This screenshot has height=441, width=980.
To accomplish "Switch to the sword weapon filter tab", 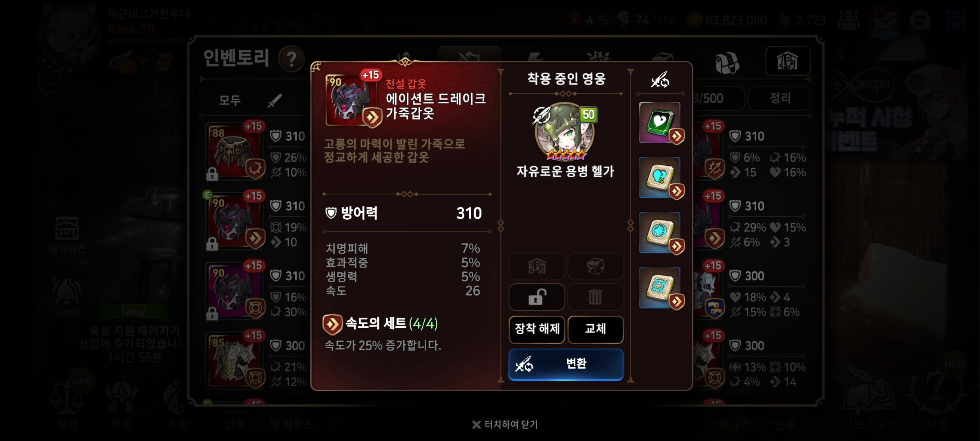I will coord(274,100).
